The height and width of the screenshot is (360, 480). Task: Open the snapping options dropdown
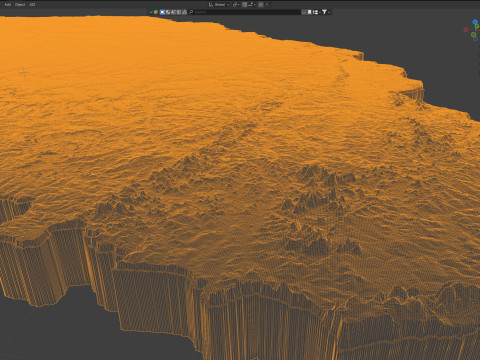coord(252,5)
